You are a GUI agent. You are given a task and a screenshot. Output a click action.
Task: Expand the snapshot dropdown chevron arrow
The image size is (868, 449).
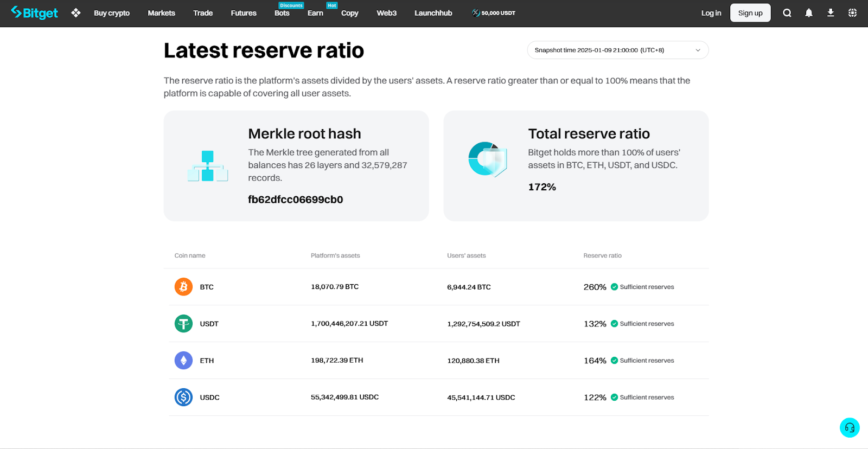(x=698, y=50)
